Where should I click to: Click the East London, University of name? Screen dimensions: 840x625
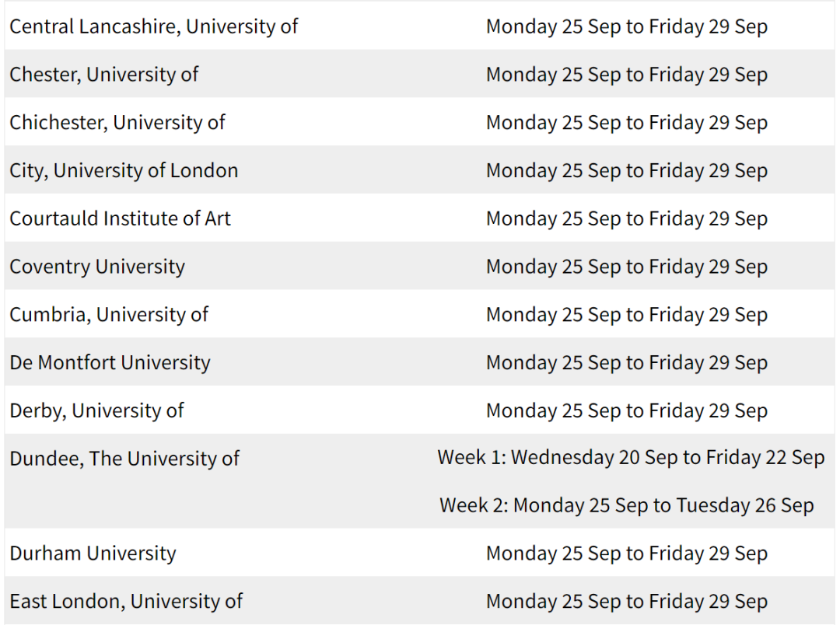126,602
